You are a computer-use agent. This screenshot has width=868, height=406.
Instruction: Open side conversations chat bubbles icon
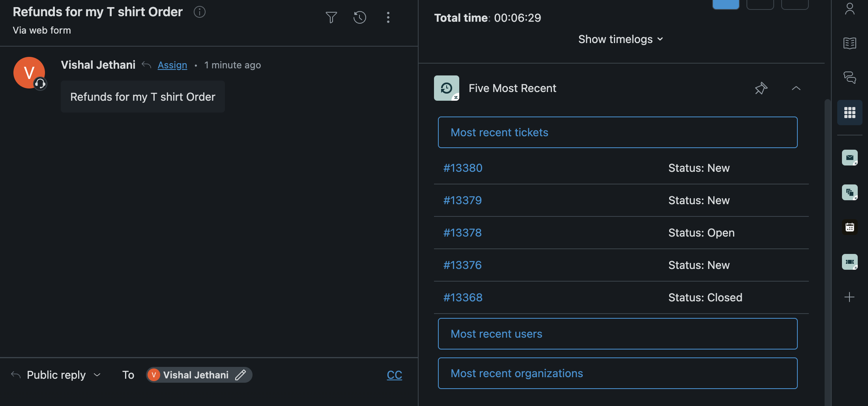tap(849, 77)
